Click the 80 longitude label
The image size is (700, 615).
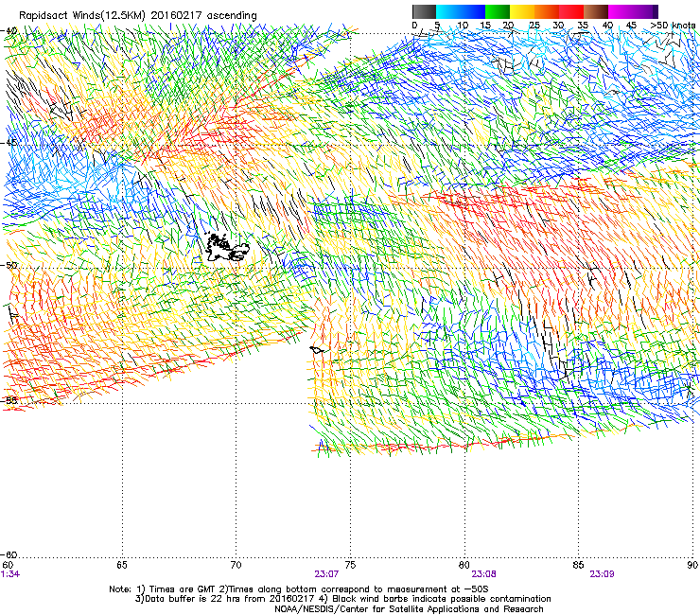(464, 565)
